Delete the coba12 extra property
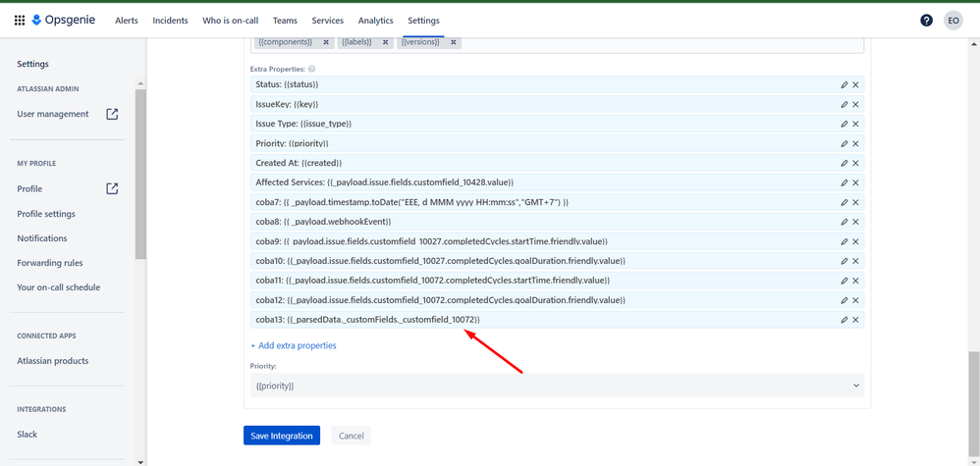 coord(855,300)
